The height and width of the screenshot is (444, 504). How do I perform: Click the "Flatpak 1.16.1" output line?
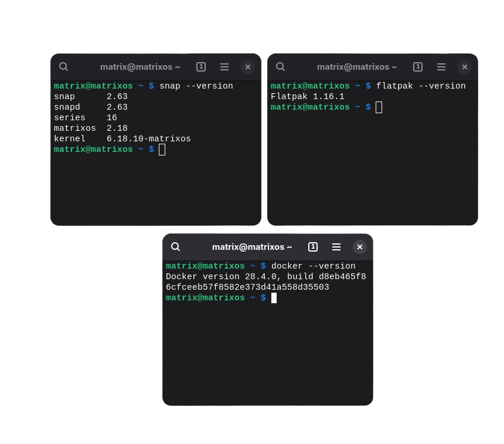click(308, 97)
